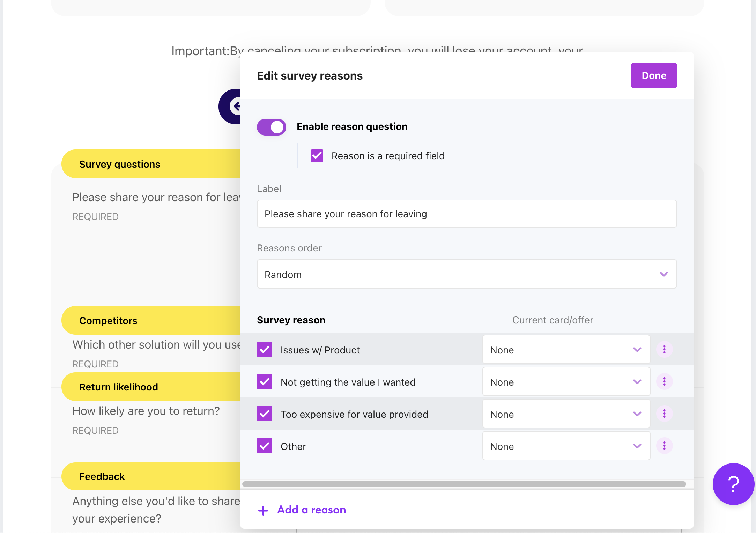Uncheck the Other survey reason
The height and width of the screenshot is (533, 756).
point(265,446)
